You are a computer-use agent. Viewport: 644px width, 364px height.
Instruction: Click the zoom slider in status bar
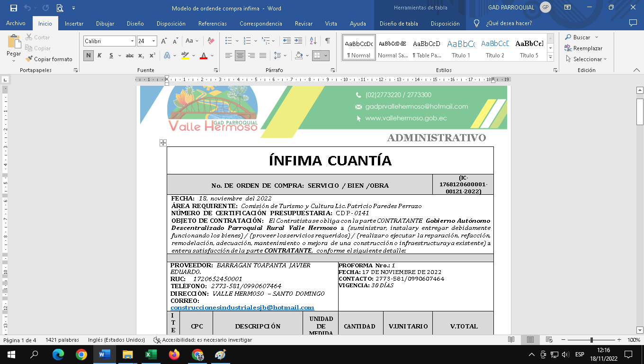click(591, 340)
